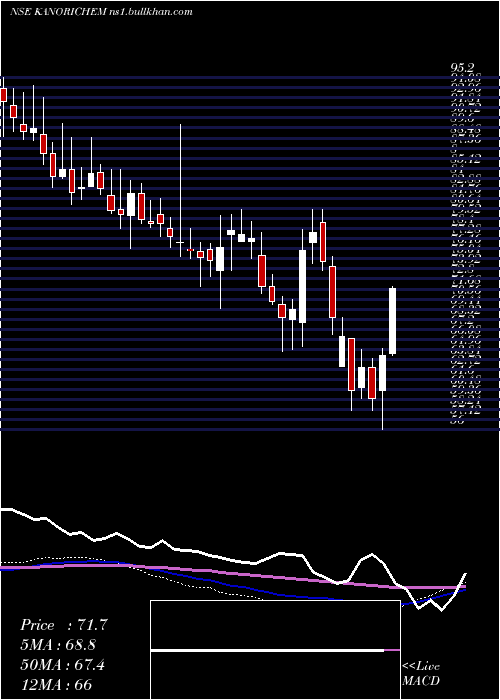Click the Price : 71.7 readout
This screenshot has height=700, width=500.
(63, 625)
